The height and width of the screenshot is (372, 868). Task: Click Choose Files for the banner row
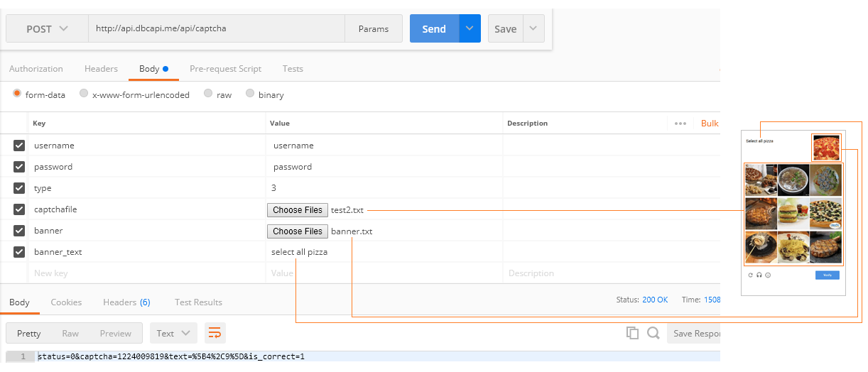click(x=298, y=231)
